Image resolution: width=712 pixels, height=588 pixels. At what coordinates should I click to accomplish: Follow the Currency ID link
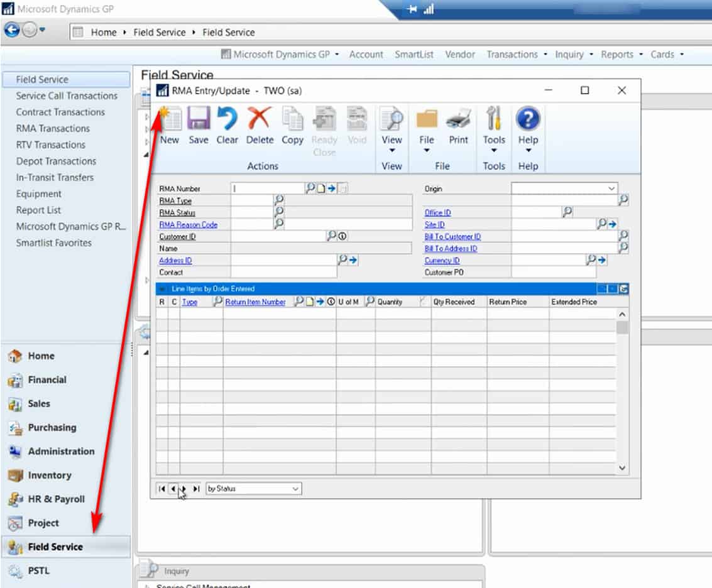point(442,261)
